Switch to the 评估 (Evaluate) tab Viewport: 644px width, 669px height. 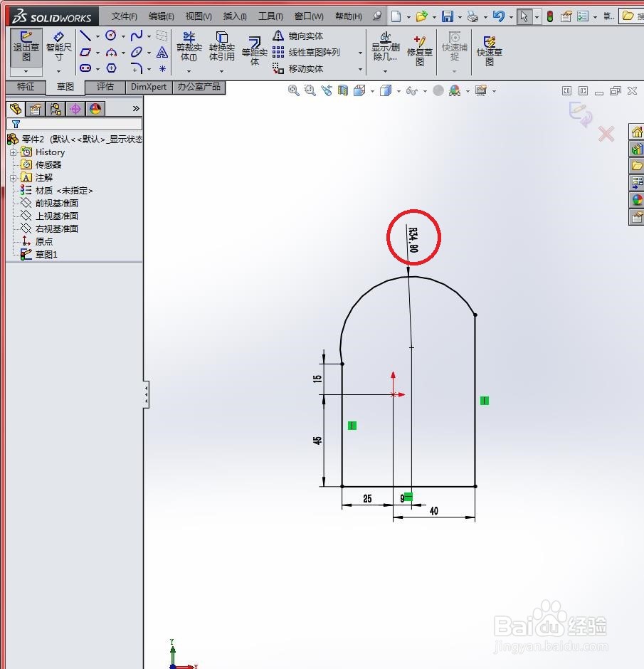click(105, 87)
